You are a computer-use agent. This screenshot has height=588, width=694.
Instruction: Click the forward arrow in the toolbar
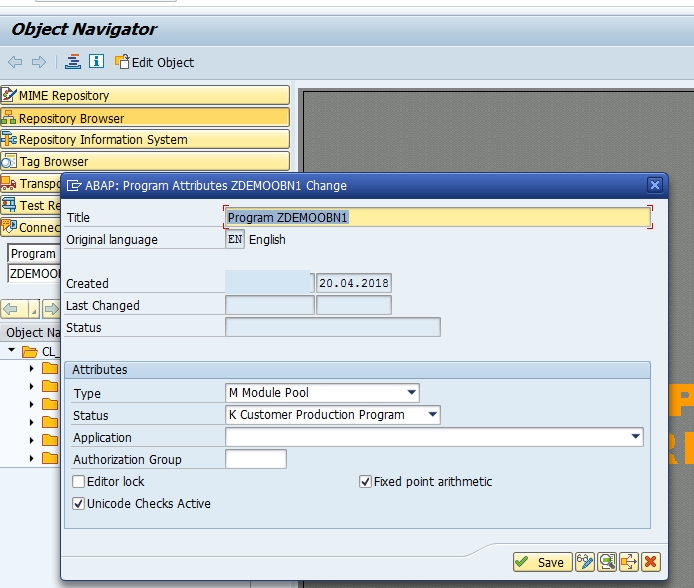click(39, 62)
